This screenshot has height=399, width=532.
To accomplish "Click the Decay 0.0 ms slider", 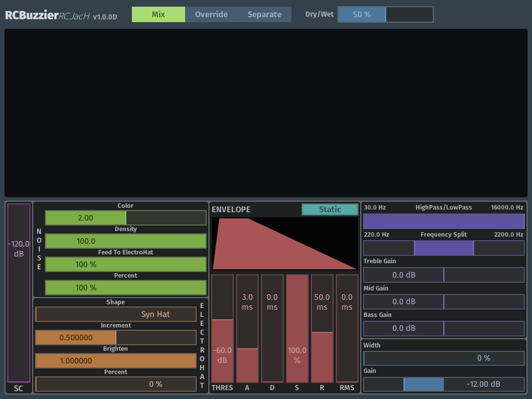I will [272, 329].
